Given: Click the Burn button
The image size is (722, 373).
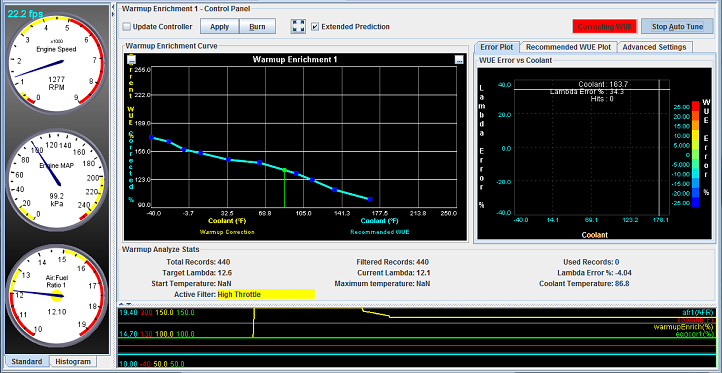Looking at the screenshot, I should tap(257, 27).
